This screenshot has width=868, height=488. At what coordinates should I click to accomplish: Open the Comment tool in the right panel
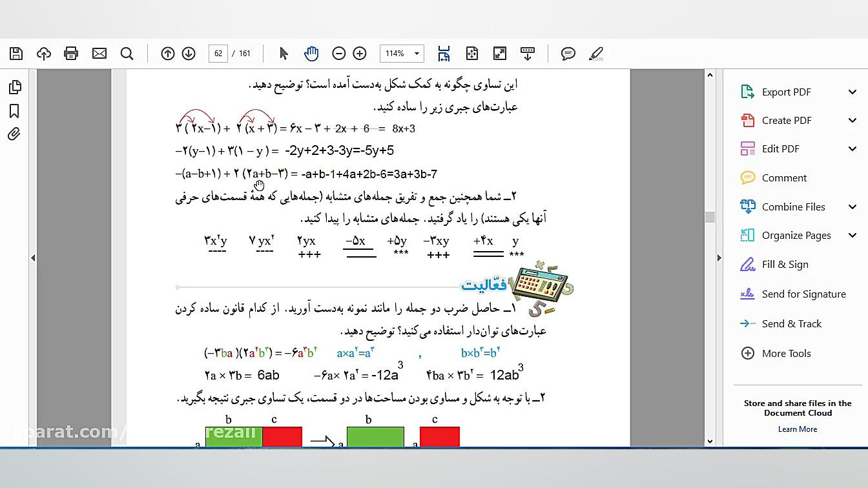pos(783,178)
